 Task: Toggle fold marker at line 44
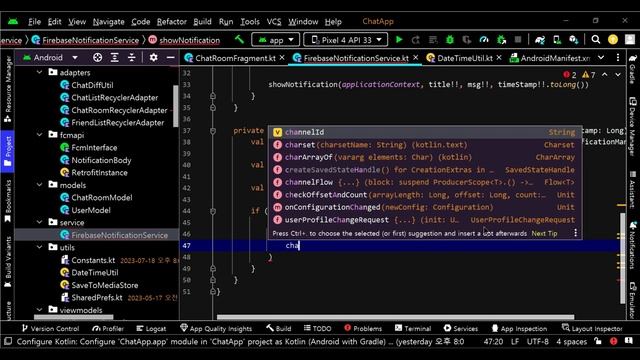[x=213, y=211]
